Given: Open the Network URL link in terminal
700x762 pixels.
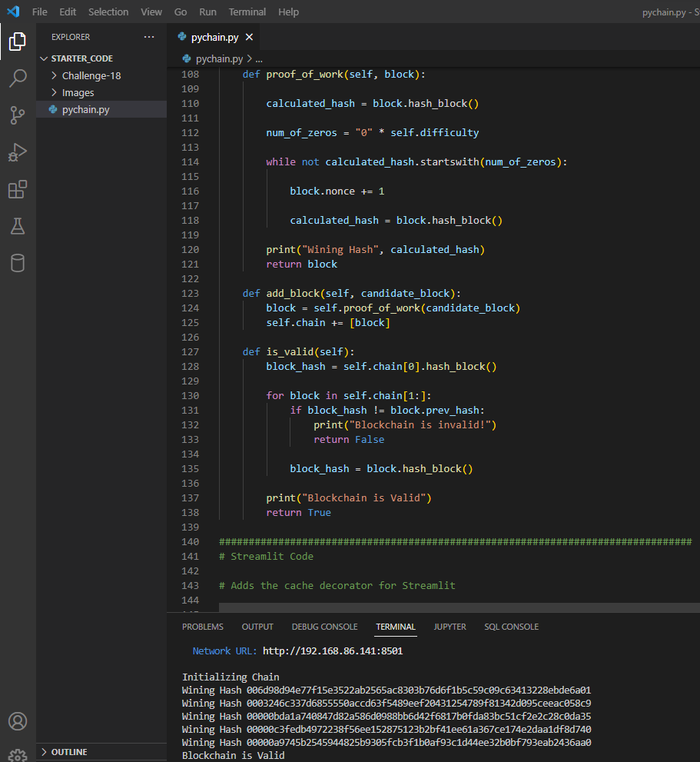Looking at the screenshot, I should [x=333, y=651].
